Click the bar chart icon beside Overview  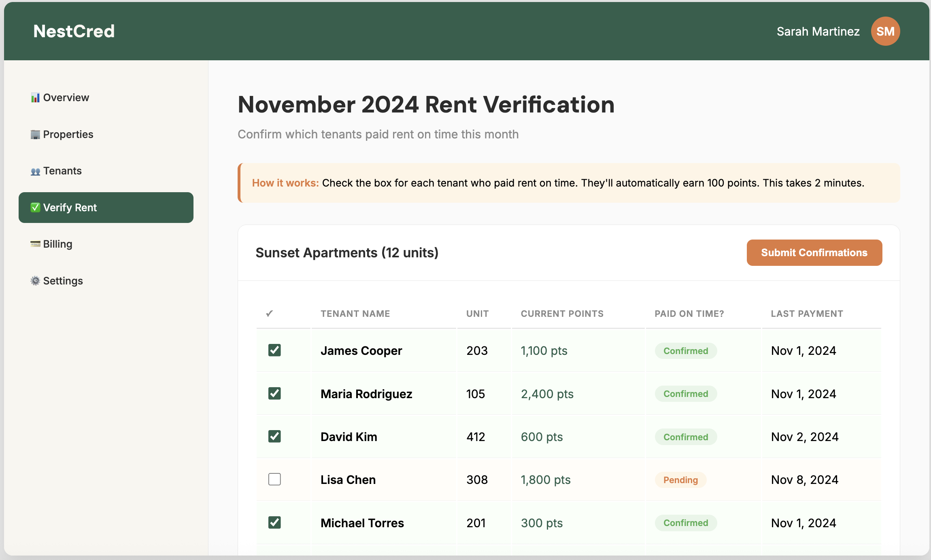pos(35,97)
